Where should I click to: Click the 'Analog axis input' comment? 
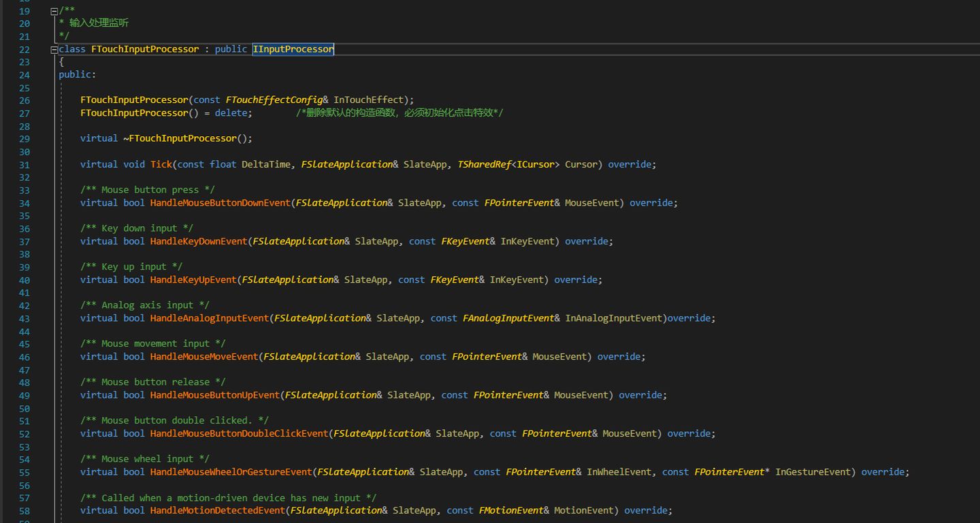coord(145,305)
